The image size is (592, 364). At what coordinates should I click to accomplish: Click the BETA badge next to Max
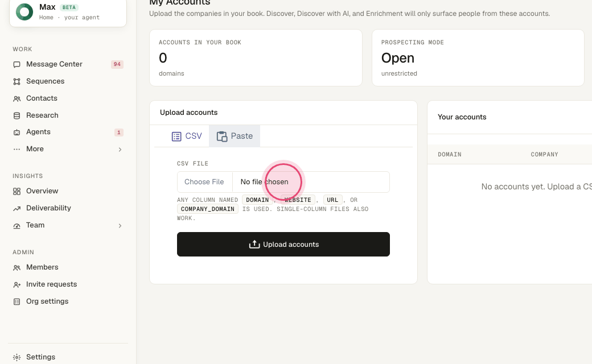coord(69,7)
